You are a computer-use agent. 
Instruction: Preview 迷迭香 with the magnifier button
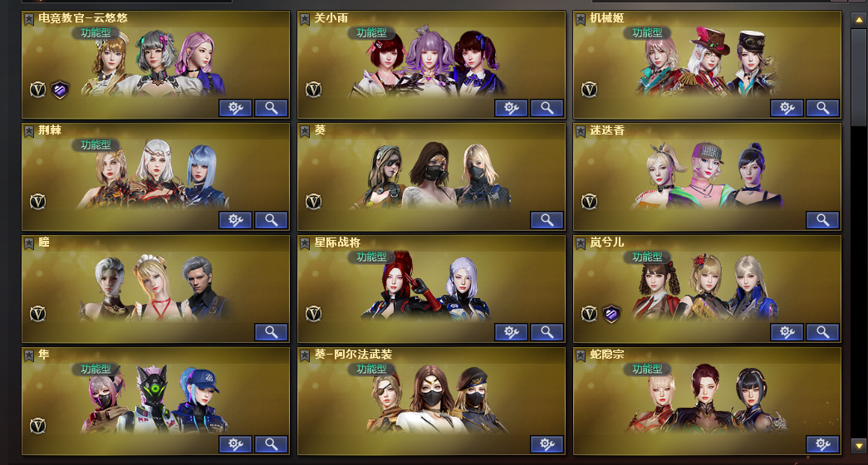pyautogui.click(x=822, y=220)
